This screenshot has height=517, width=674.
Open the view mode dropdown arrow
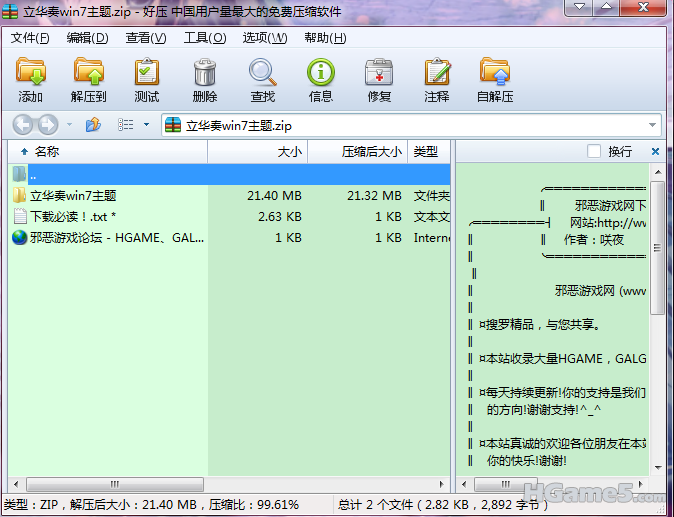point(146,125)
